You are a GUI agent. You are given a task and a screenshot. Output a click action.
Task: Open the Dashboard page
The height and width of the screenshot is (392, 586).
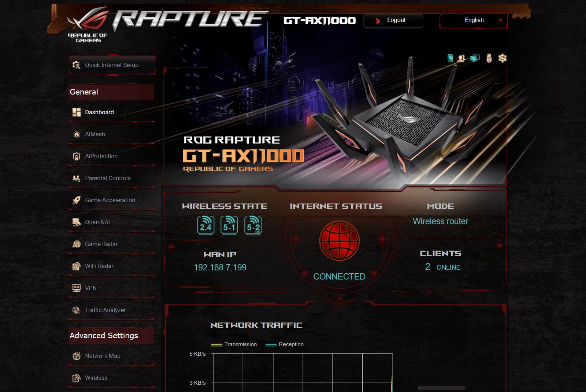(111, 112)
